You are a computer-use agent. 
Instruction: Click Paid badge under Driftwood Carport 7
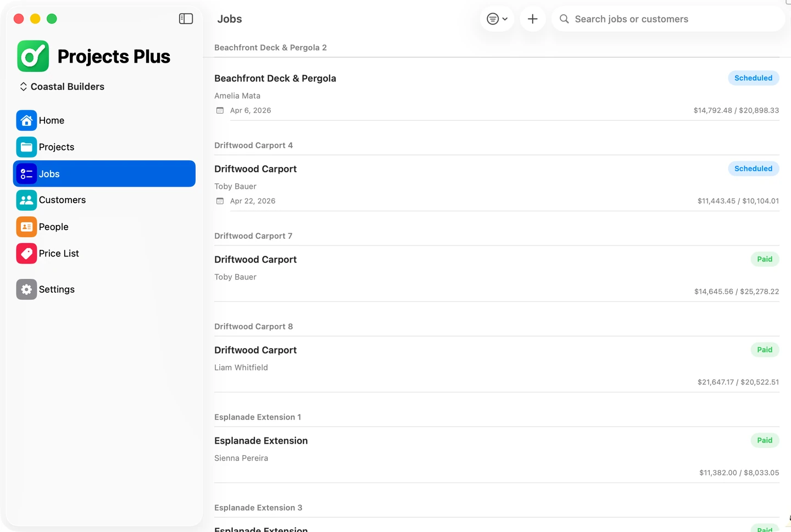765,259
